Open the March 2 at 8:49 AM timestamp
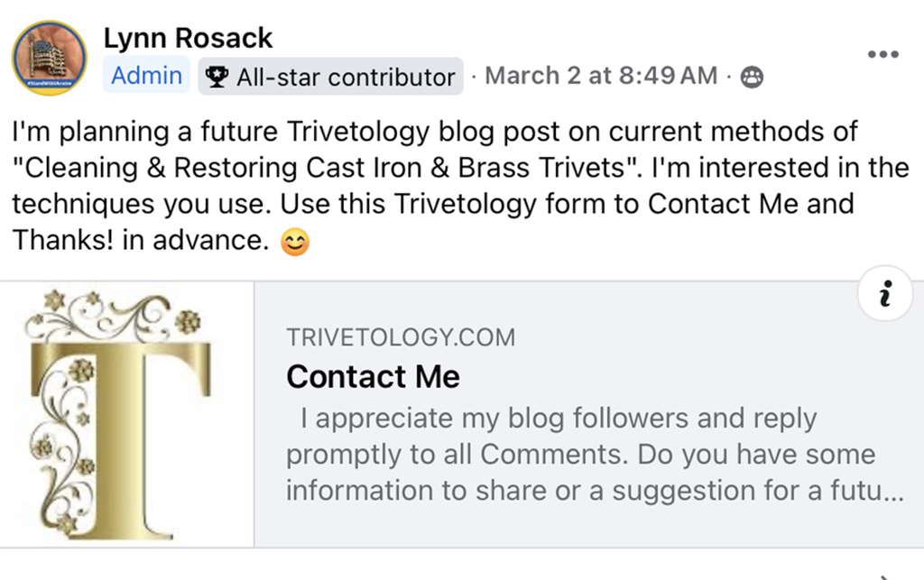Screen dimensions: 924x580 (601, 77)
